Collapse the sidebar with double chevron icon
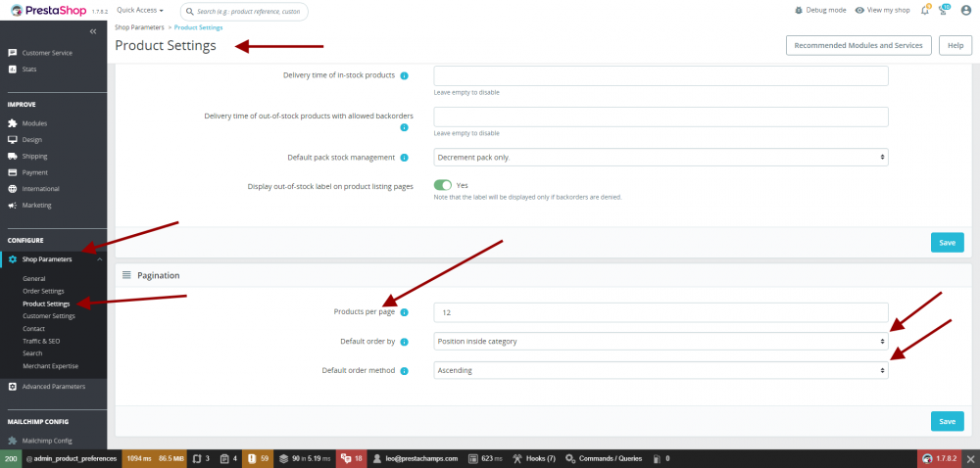The width and height of the screenshot is (980, 468). [93, 31]
